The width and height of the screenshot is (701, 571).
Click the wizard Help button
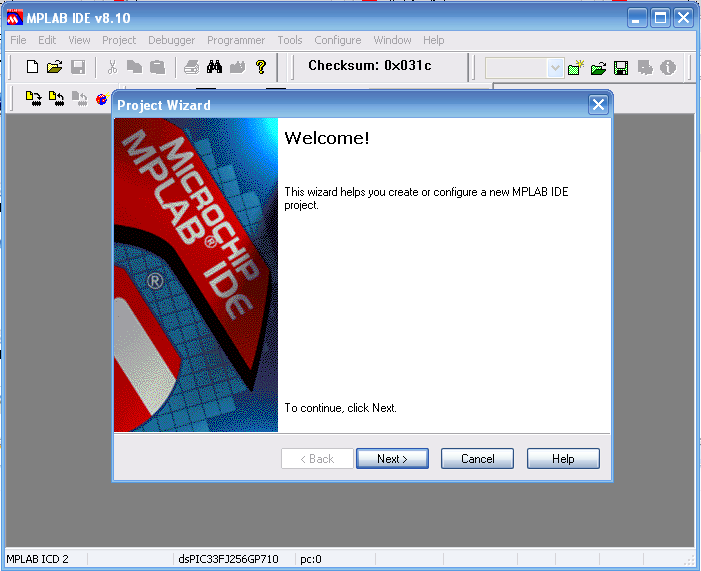pos(563,459)
